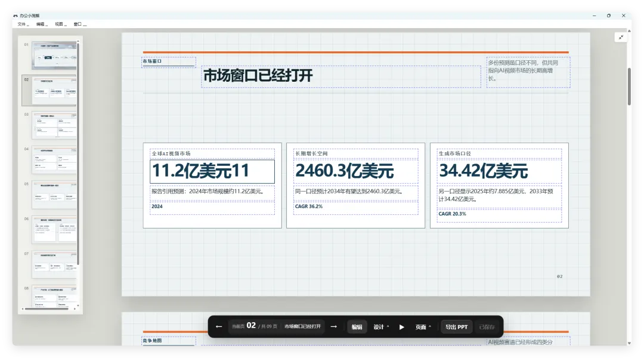Toggle the 编辑 edit mode button
Screen dimensions: 644x358
357,327
